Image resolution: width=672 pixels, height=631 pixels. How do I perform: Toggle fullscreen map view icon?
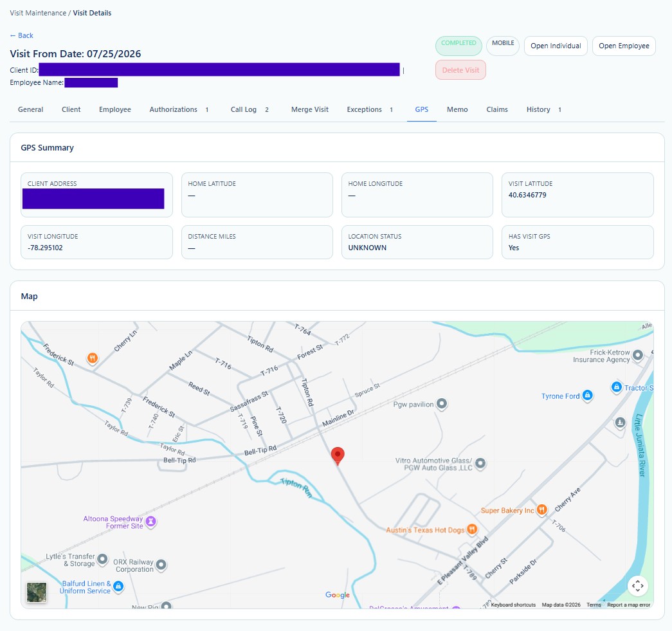(638, 585)
